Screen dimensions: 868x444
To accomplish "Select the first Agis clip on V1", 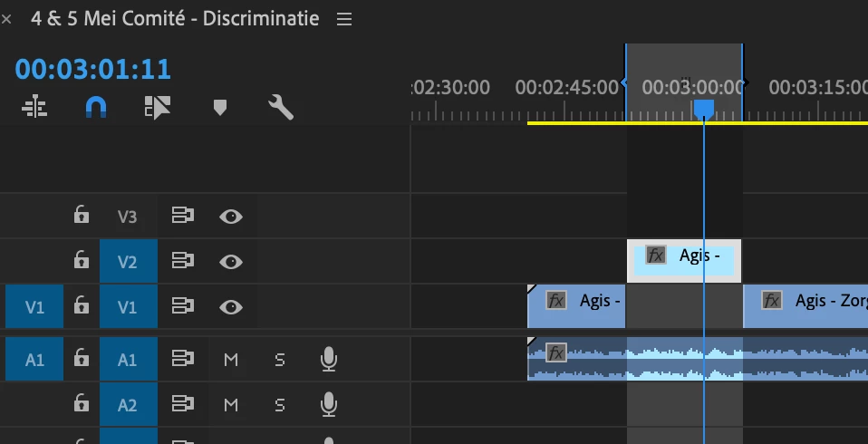I will coord(576,306).
